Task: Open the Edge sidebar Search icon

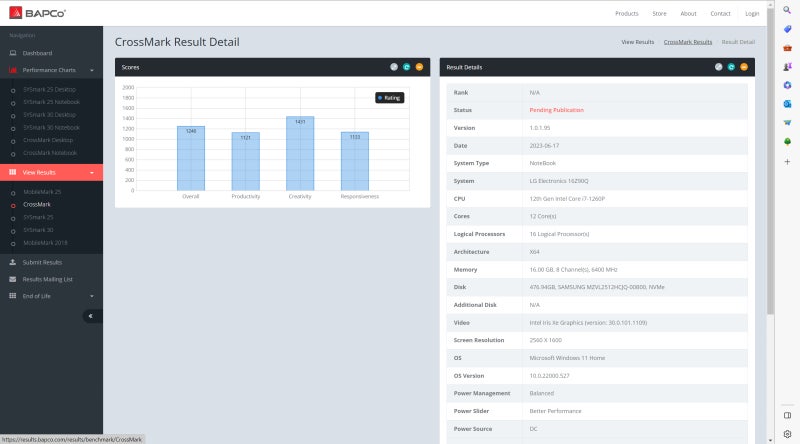Action: pos(787,10)
